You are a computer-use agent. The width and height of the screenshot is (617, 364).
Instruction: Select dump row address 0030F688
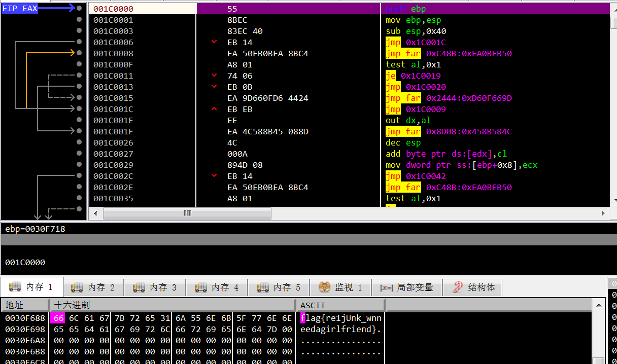pyautogui.click(x=25, y=318)
